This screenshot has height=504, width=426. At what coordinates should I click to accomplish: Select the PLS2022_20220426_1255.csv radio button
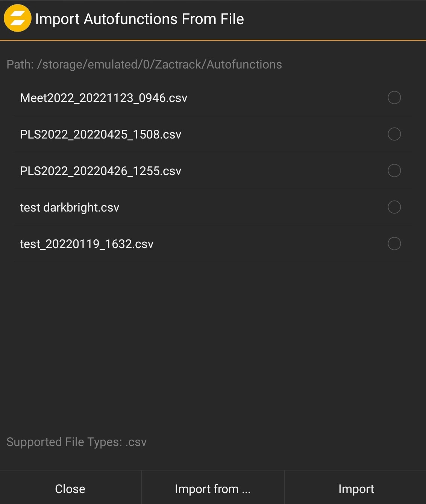(394, 171)
